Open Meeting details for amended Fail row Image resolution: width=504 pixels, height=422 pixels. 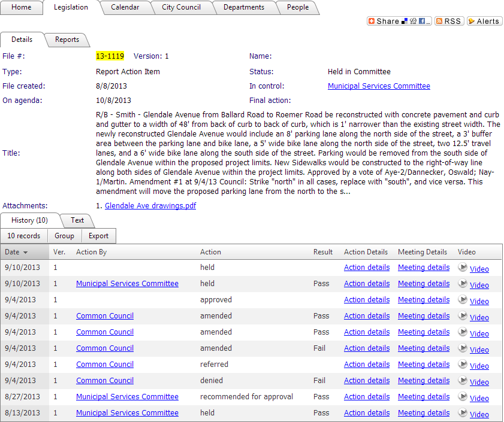[424, 348]
